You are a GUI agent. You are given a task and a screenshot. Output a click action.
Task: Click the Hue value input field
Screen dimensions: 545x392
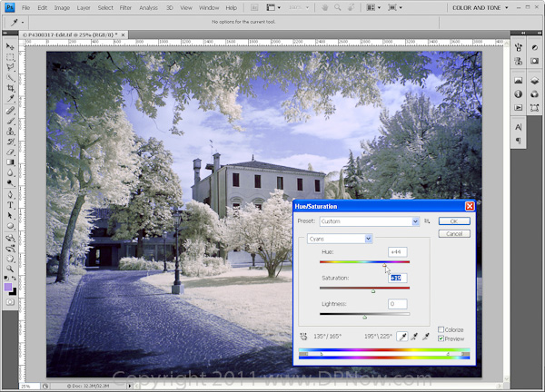[398, 252]
